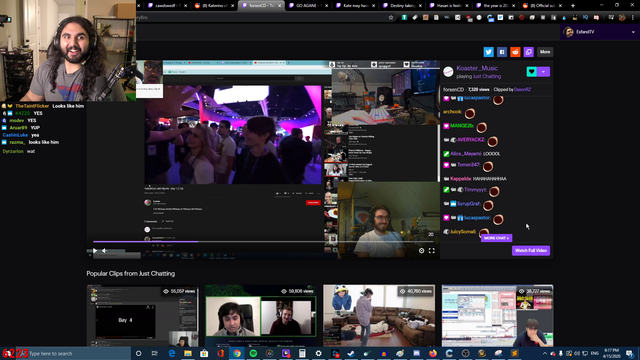Open Steam from the taskbar

(x=351, y=353)
